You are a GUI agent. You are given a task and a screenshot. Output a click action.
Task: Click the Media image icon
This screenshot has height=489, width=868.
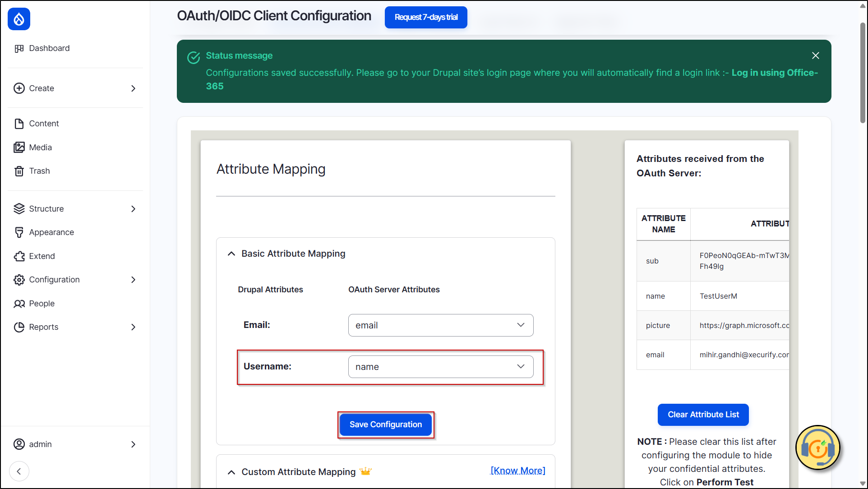19,148
